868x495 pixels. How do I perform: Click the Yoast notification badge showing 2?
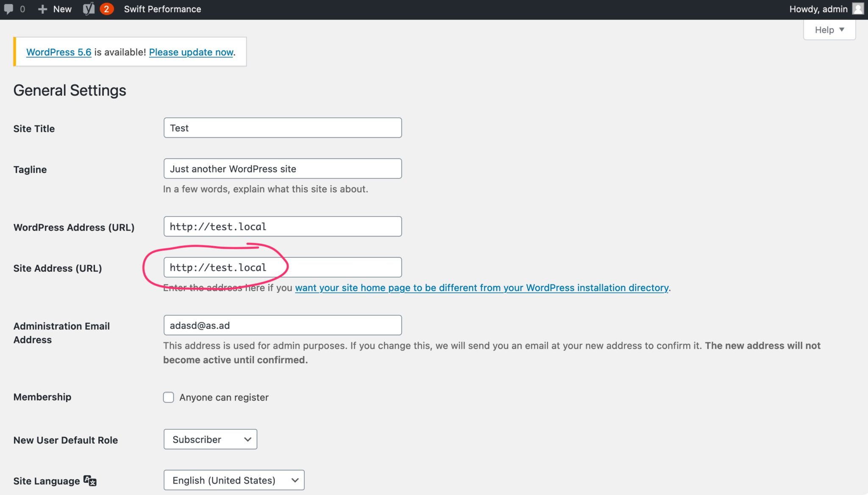pos(106,8)
